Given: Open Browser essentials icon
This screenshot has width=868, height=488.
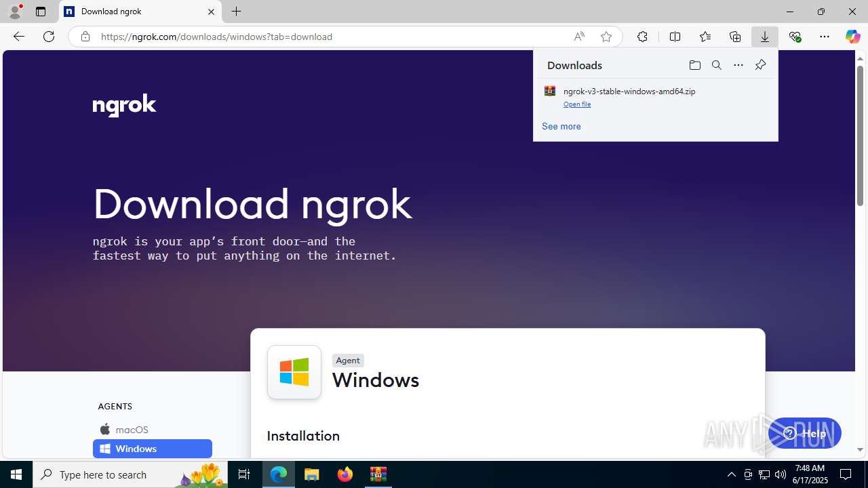Looking at the screenshot, I should coord(795,37).
